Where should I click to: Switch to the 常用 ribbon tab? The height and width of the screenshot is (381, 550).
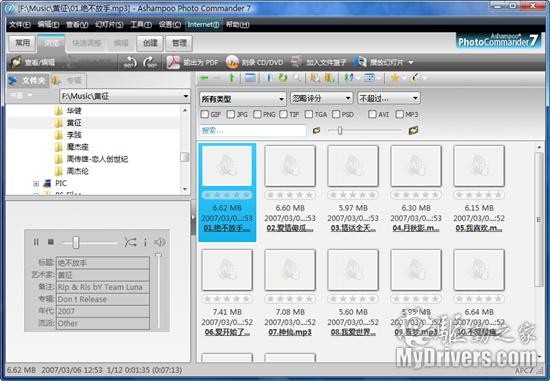(x=22, y=43)
